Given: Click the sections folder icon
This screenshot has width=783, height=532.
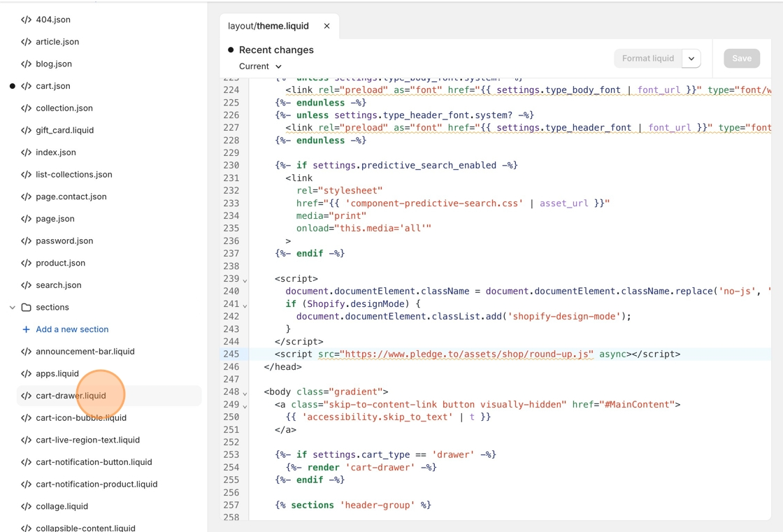Looking at the screenshot, I should tap(26, 307).
